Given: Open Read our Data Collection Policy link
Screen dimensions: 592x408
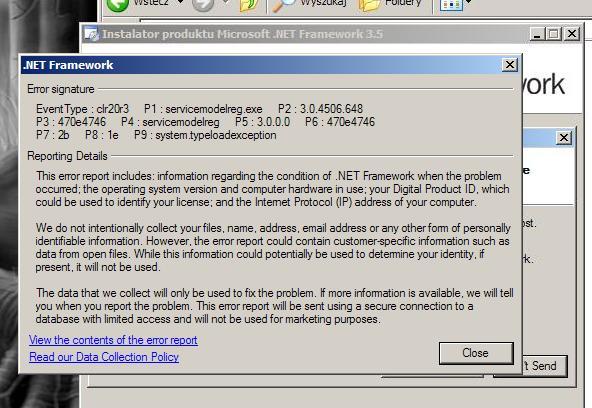Looking at the screenshot, I should click(104, 357).
